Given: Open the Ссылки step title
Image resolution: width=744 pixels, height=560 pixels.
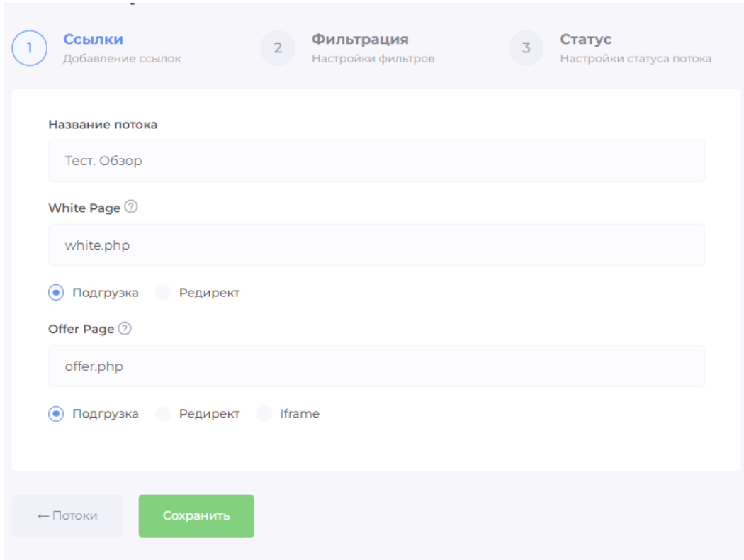Looking at the screenshot, I should click(x=93, y=40).
